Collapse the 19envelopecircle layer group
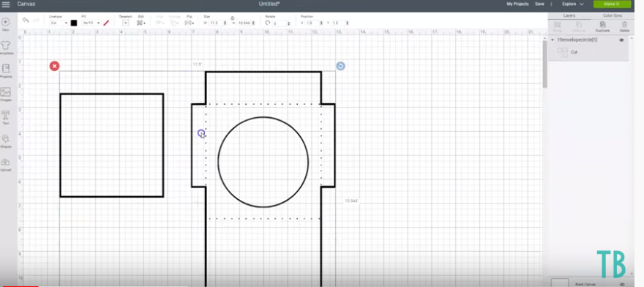Image resolution: width=644 pixels, height=287 pixels. pos(553,40)
